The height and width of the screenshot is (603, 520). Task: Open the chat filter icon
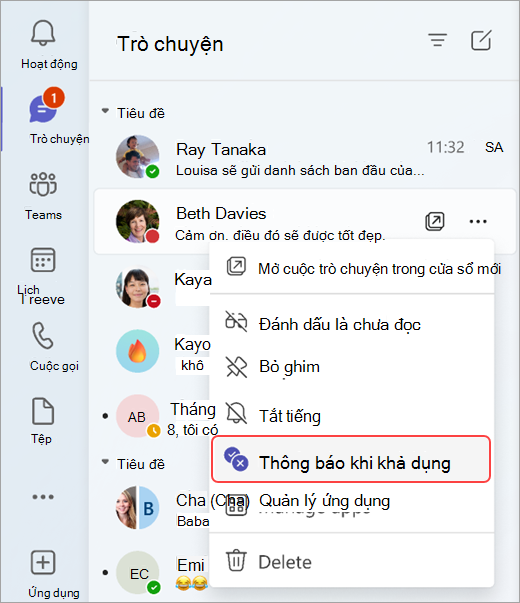pos(438,40)
